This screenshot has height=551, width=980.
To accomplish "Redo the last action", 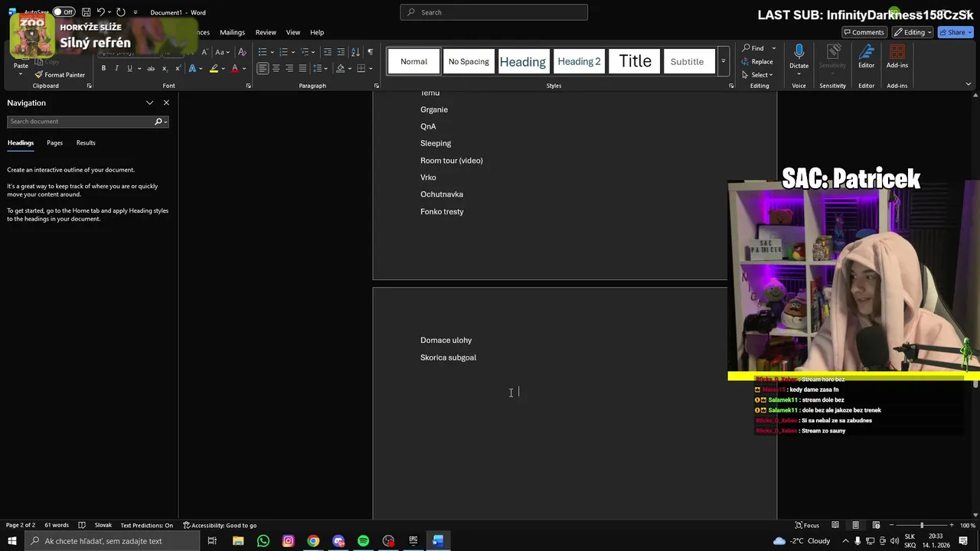I will pyautogui.click(x=120, y=12).
